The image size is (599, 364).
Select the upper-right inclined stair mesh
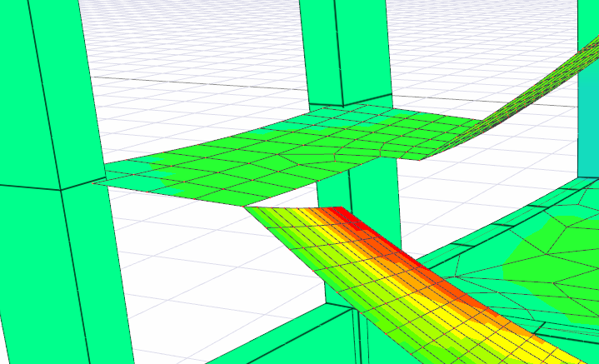pyautogui.click(x=542, y=92)
